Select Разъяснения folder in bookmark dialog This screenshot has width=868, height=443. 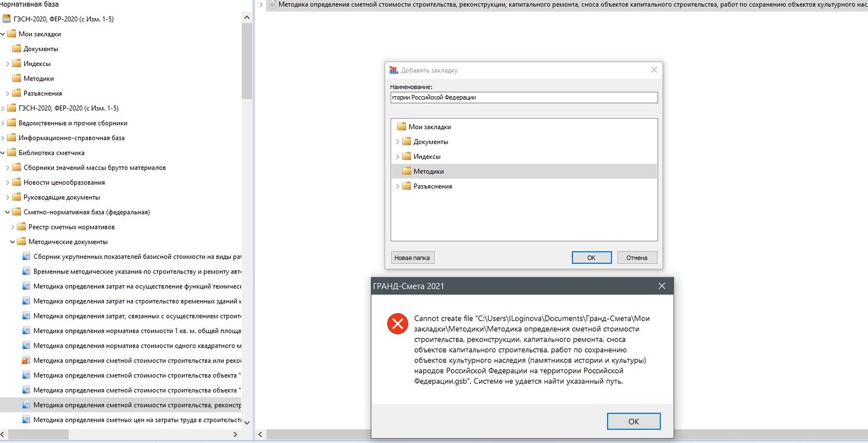(432, 186)
